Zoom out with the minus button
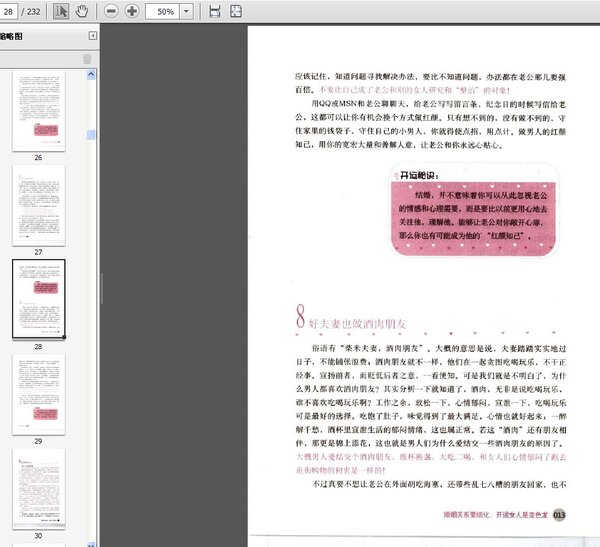 click(111, 11)
